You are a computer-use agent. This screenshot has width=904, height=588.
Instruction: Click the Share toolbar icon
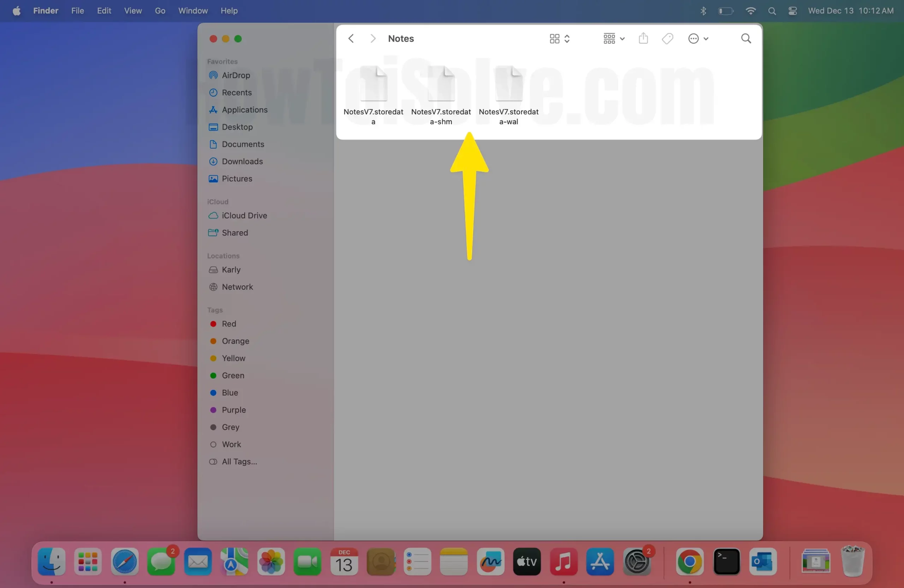643,38
